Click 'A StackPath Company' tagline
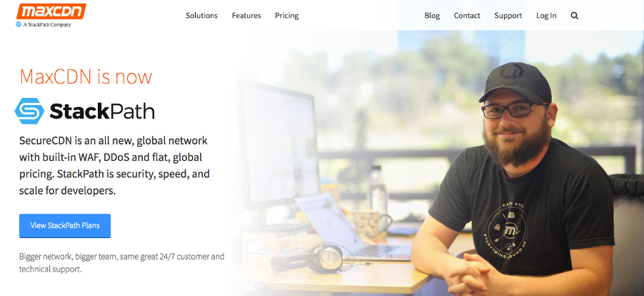This screenshot has width=644, height=296. pyautogui.click(x=47, y=24)
